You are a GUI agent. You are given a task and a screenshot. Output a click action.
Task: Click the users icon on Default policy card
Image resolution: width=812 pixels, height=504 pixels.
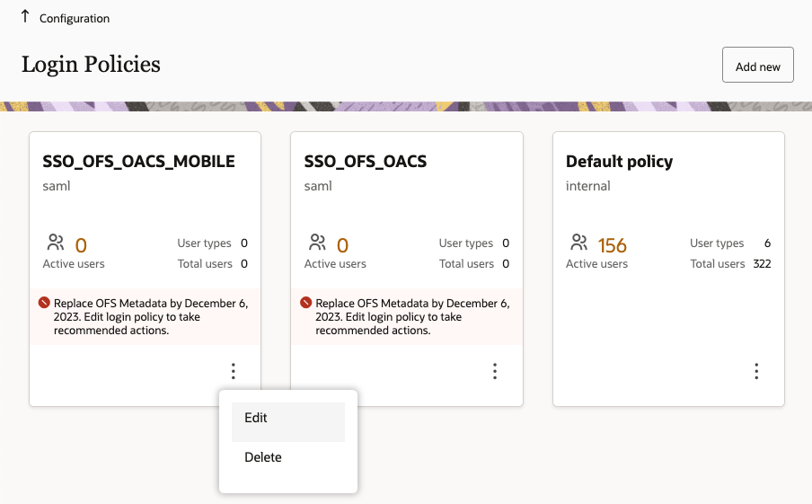(578, 243)
